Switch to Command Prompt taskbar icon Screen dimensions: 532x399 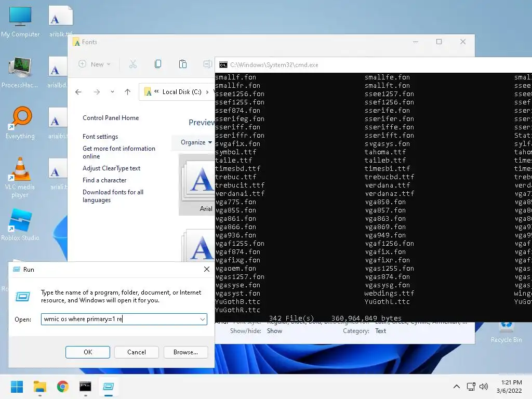click(85, 387)
